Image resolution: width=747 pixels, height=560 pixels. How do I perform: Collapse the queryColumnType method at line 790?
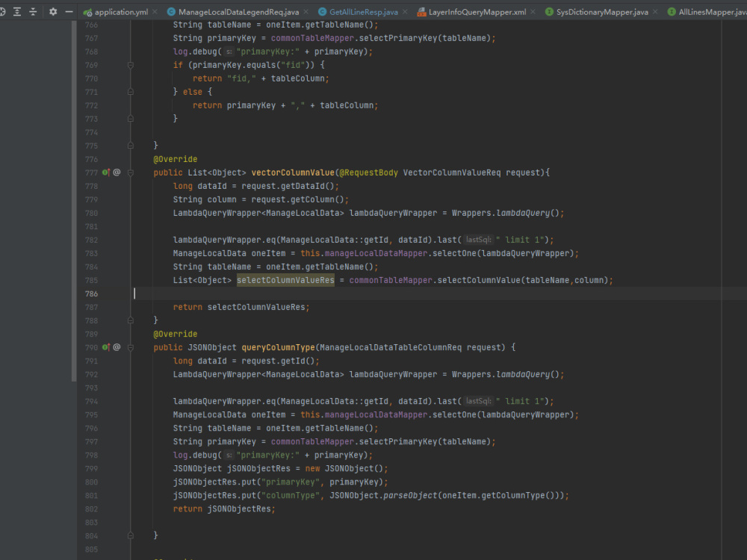tap(131, 347)
